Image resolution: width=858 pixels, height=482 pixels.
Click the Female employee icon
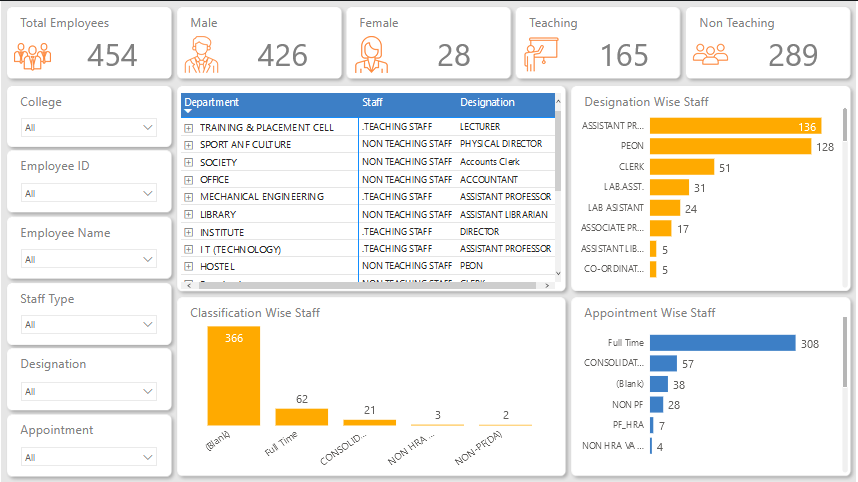tap(372, 55)
